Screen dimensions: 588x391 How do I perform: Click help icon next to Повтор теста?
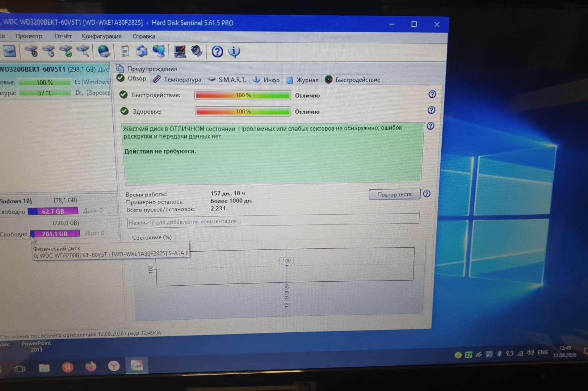click(427, 194)
